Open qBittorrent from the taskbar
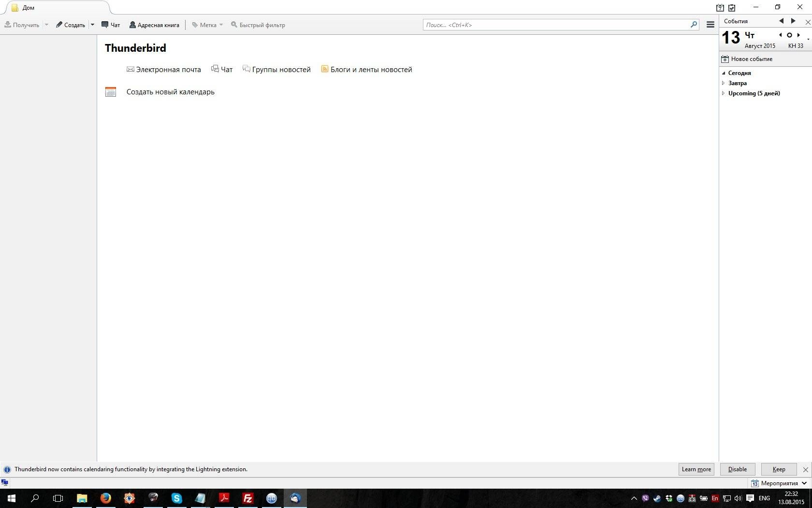The image size is (812, 508). point(271,498)
